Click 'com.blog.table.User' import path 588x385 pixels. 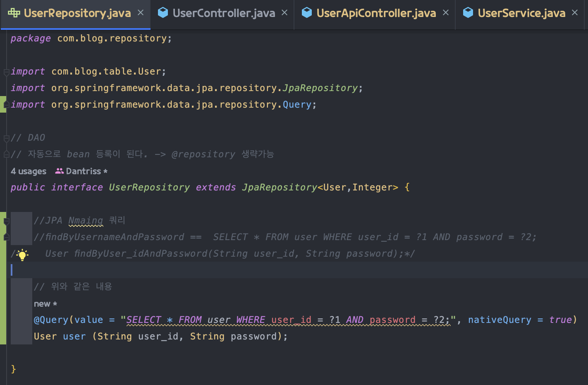point(106,72)
